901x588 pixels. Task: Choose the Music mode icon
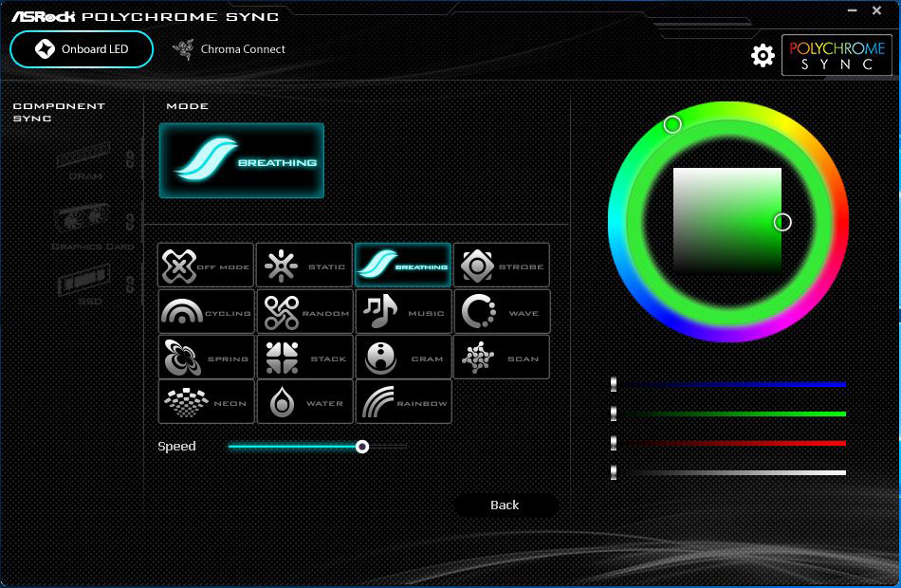403,311
